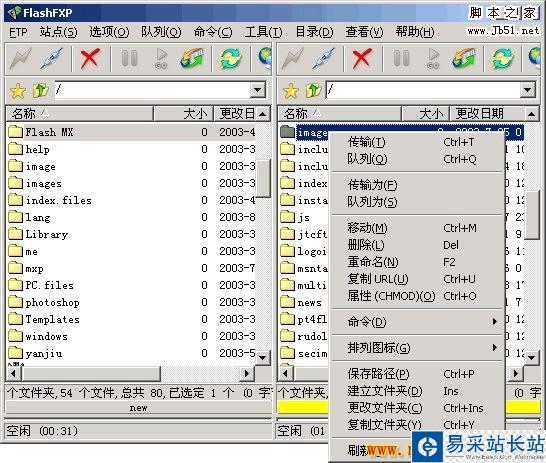This screenshot has width=546, height=463.
Task: Click the up-directory folder icon in left pane
Action: click(40, 90)
